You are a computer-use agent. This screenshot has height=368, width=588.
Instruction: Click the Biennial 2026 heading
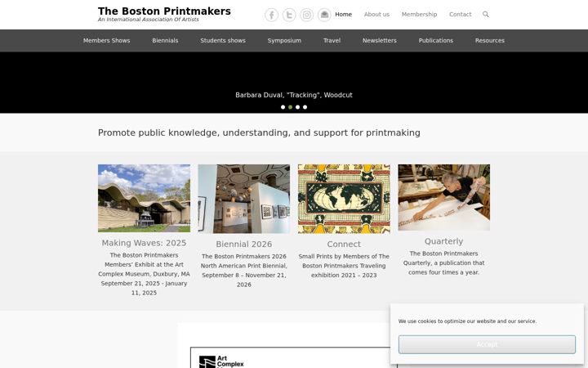[243, 244]
